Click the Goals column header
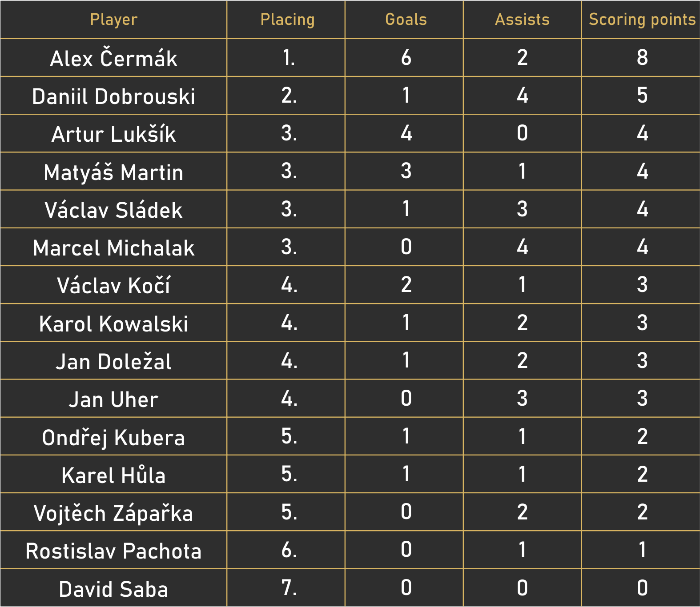700x607 pixels. click(406, 20)
